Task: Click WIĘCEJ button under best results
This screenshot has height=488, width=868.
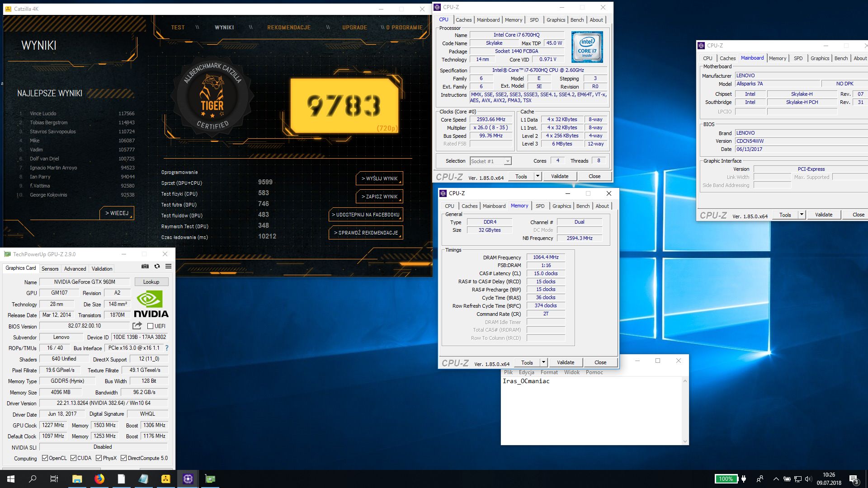Action: pos(117,213)
